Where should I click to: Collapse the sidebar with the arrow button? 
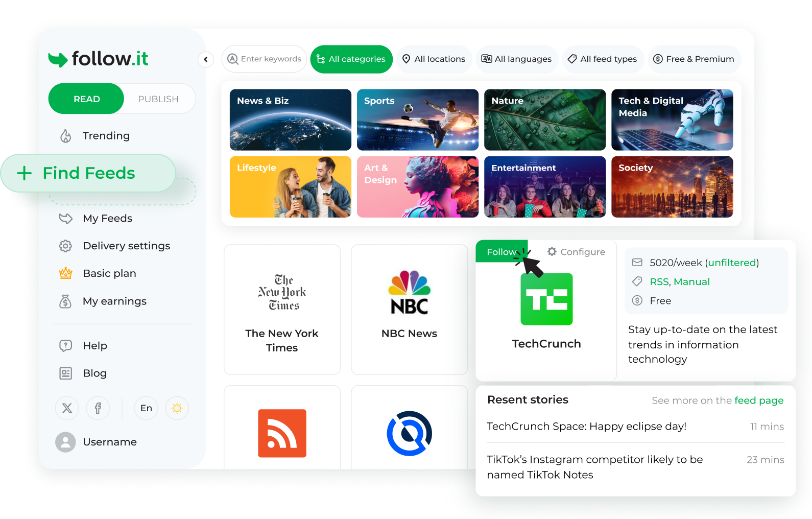point(206,59)
